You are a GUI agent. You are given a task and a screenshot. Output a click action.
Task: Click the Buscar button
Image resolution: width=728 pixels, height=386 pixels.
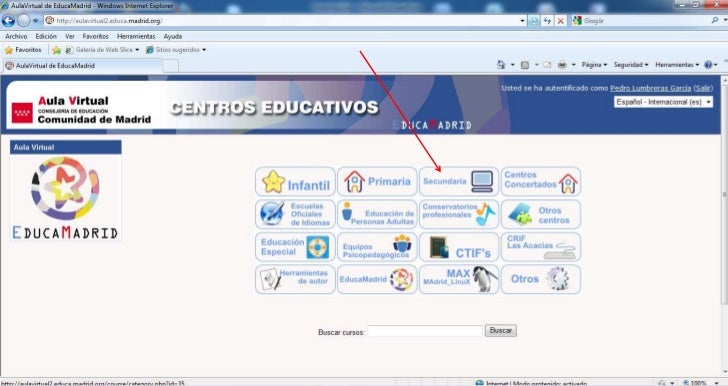(x=500, y=330)
